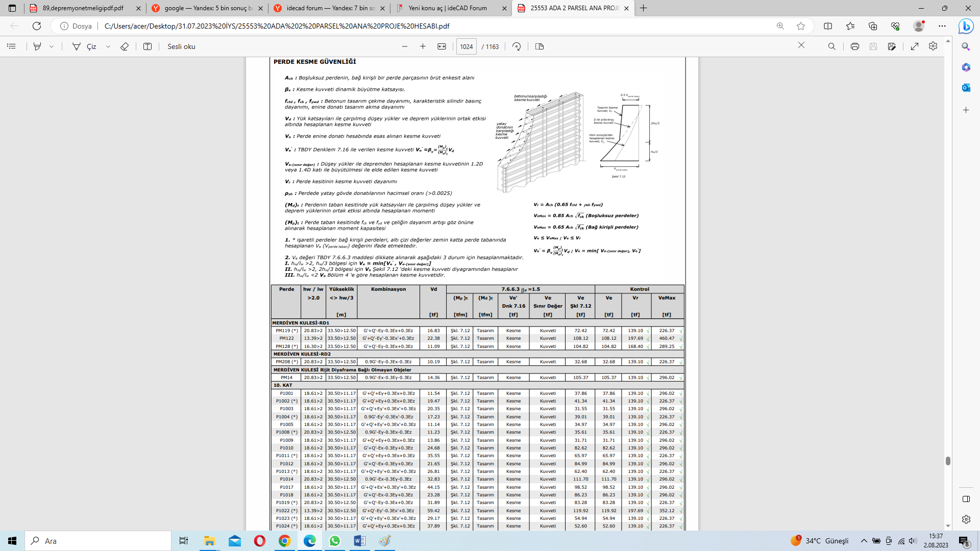980x551 pixels.
Task: Print the PDF with printer icon
Action: pos(855,46)
